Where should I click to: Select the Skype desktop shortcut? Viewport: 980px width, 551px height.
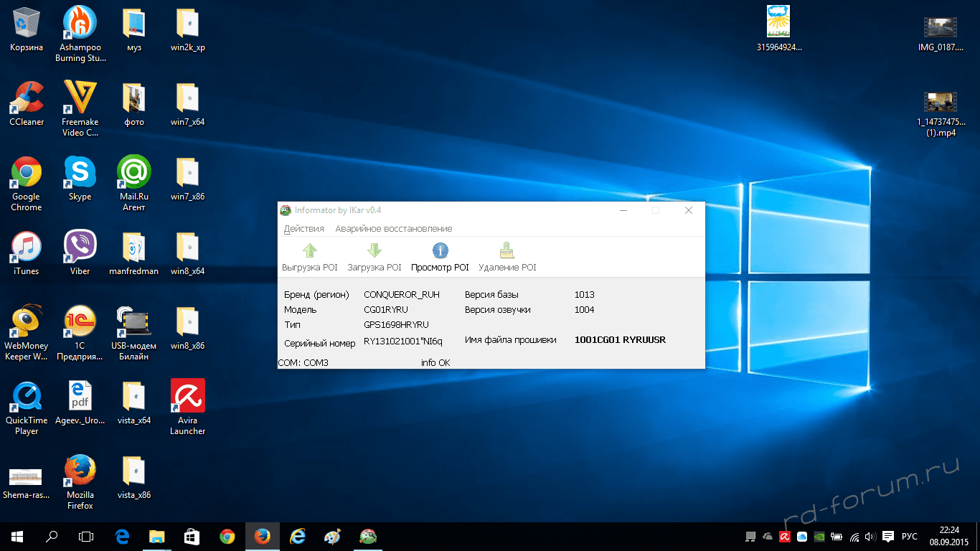[x=80, y=172]
